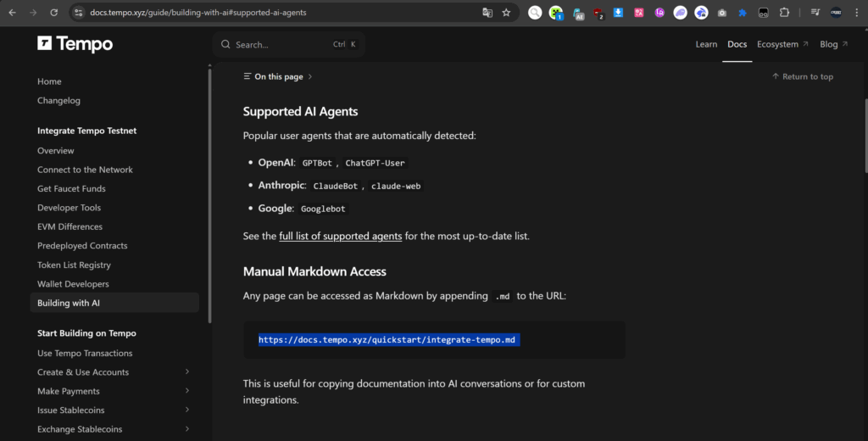The height and width of the screenshot is (441, 868).
Task: Click the Tempo logo
Action: click(75, 44)
